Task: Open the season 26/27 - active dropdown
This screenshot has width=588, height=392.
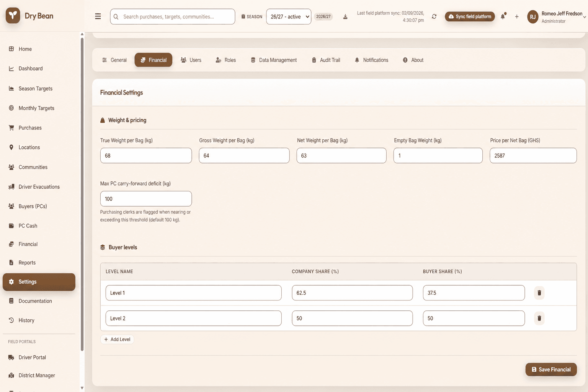Action: [x=289, y=16]
